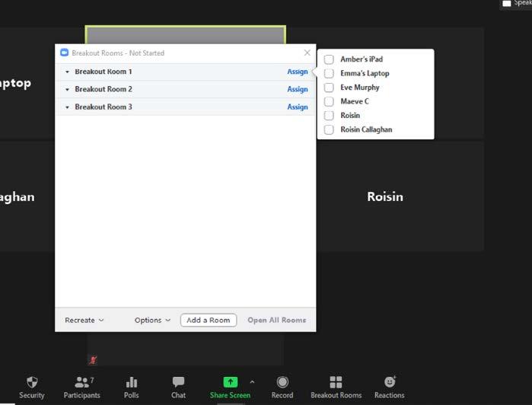Check the Maeve C checkbox
This screenshot has height=405, width=532.
tap(329, 101)
